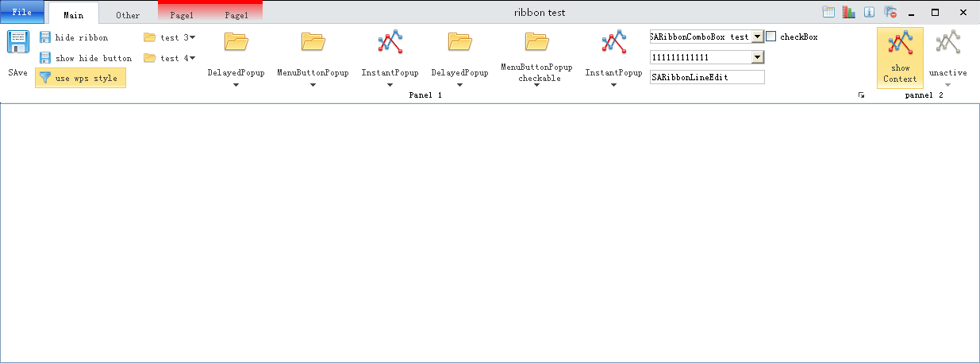980x363 pixels.
Task: Open the 111111111111 combo box arrow
Action: 757,57
